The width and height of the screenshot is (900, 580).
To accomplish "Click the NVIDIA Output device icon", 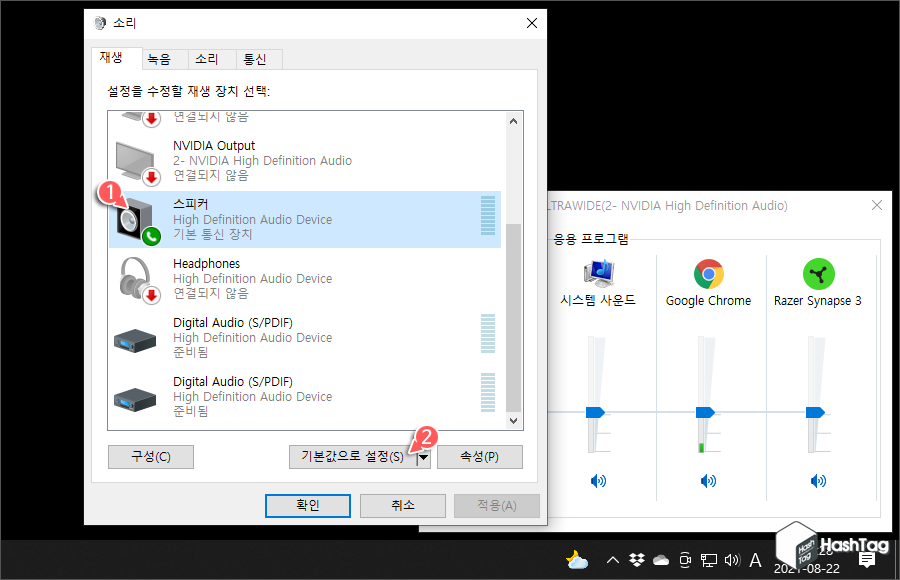I will coord(135,156).
